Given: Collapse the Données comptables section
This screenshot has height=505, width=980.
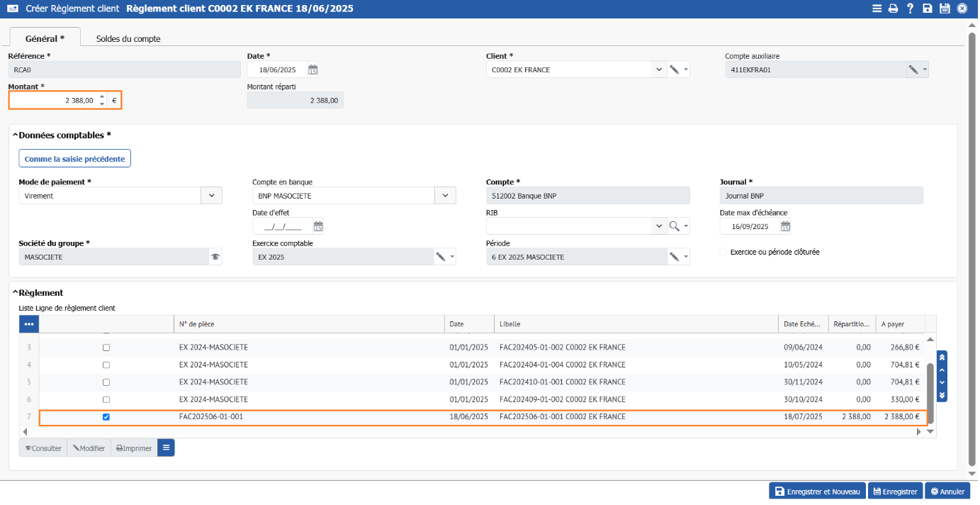Looking at the screenshot, I should pyautogui.click(x=16, y=135).
